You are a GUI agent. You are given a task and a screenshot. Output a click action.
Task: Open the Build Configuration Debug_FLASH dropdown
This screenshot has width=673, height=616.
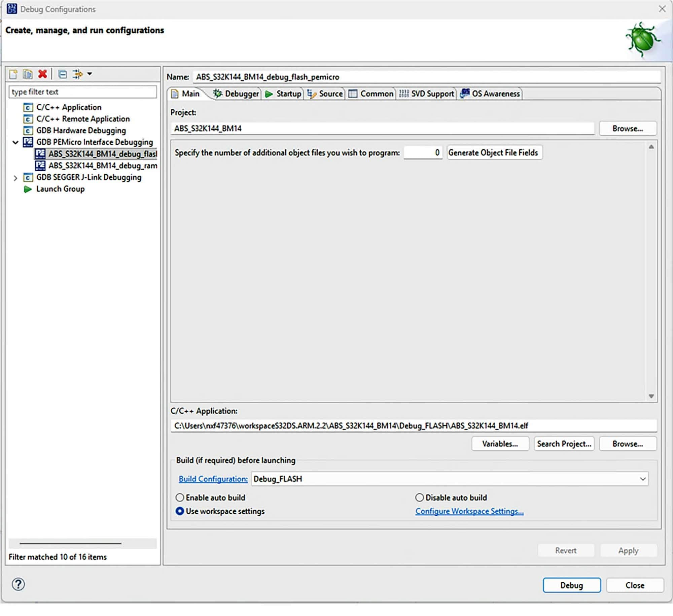click(450, 479)
